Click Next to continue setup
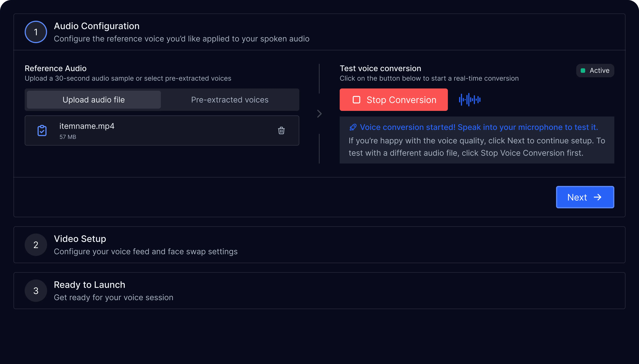Image resolution: width=639 pixels, height=364 pixels. coord(585,197)
